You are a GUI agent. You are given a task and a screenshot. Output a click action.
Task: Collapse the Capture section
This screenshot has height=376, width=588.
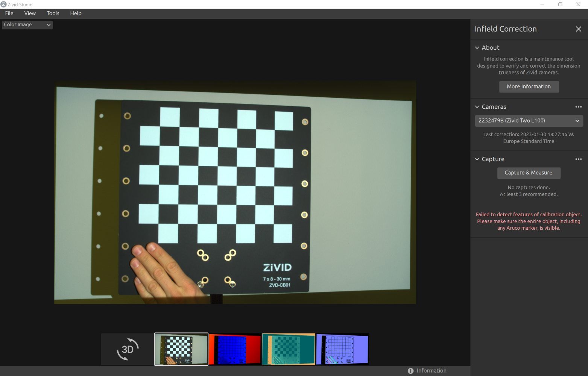coord(477,159)
